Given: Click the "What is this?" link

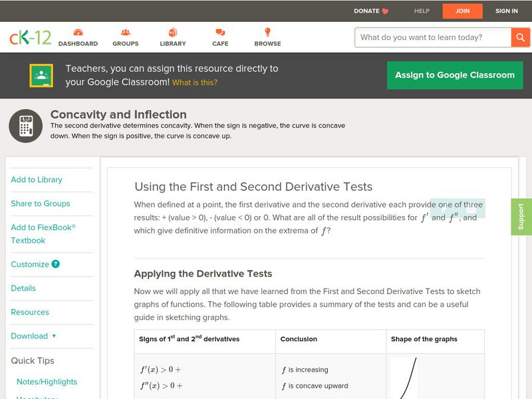Looking at the screenshot, I should [x=195, y=83].
